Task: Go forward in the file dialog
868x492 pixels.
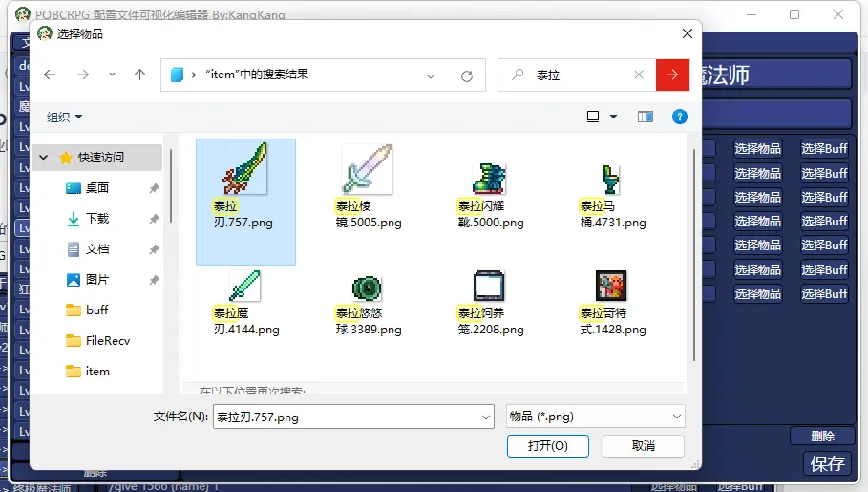Action: coord(83,75)
